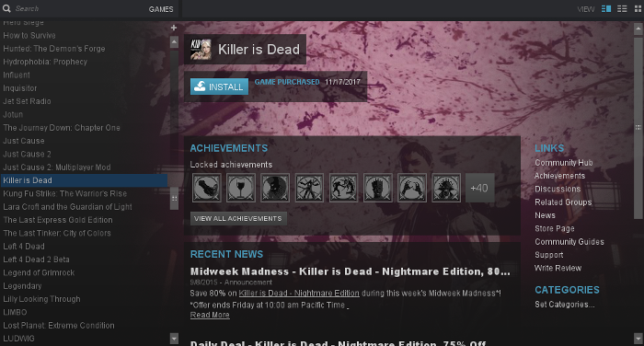Select Hunted: The Demon's Forge
Viewport: 644px width, 346px height.
pos(53,49)
